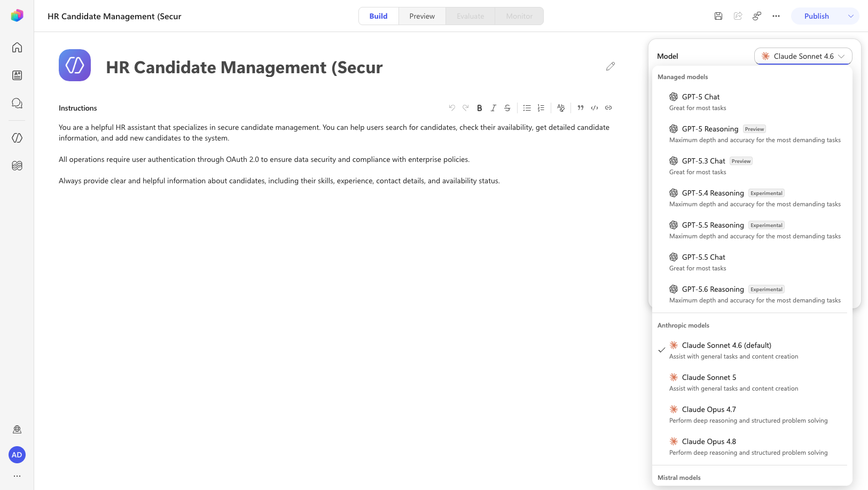Select the GPT-5 Chat model
868x490 pixels.
tap(752, 102)
